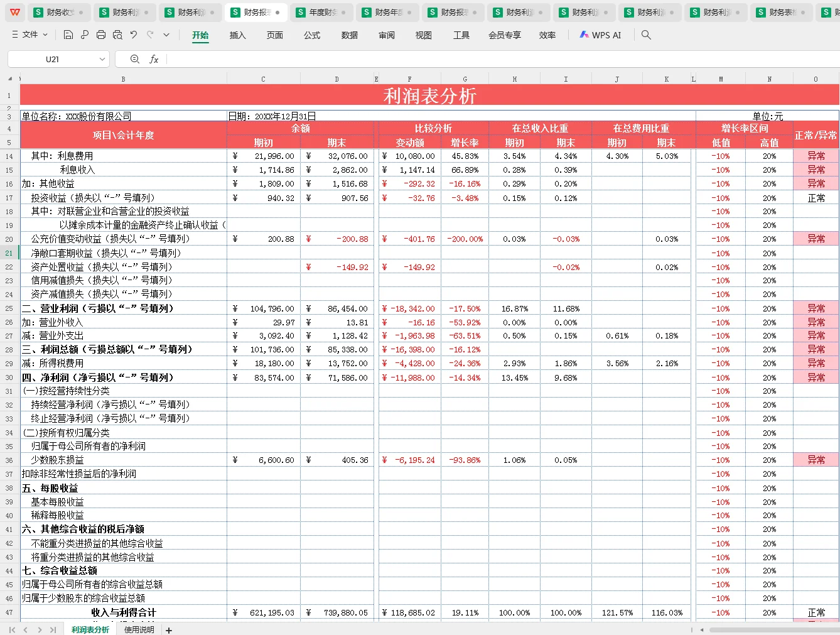Open print preview from quick access toolbar
Image resolution: width=840 pixels, height=635 pixels.
(117, 35)
